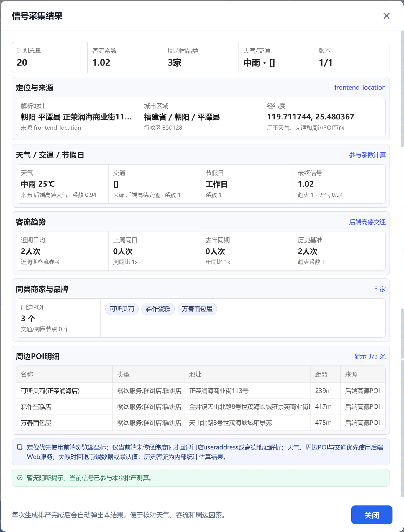
Task: Click the document icon beside 定位优先 note
Action: point(20,447)
